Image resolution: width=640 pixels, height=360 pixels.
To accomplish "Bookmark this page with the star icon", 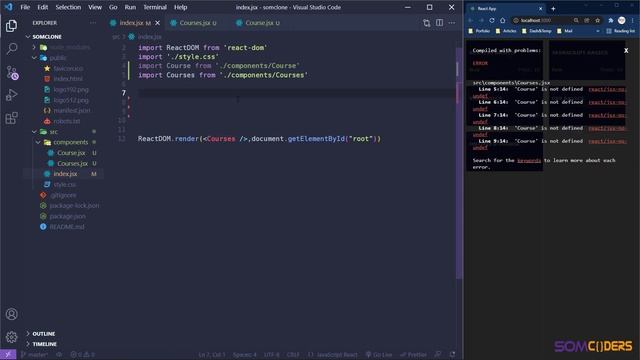I will 598,20.
